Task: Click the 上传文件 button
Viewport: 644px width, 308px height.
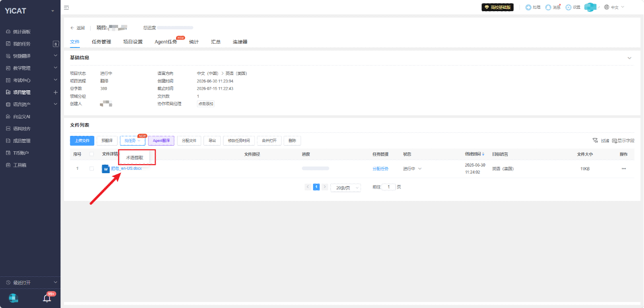Action: (x=82, y=141)
